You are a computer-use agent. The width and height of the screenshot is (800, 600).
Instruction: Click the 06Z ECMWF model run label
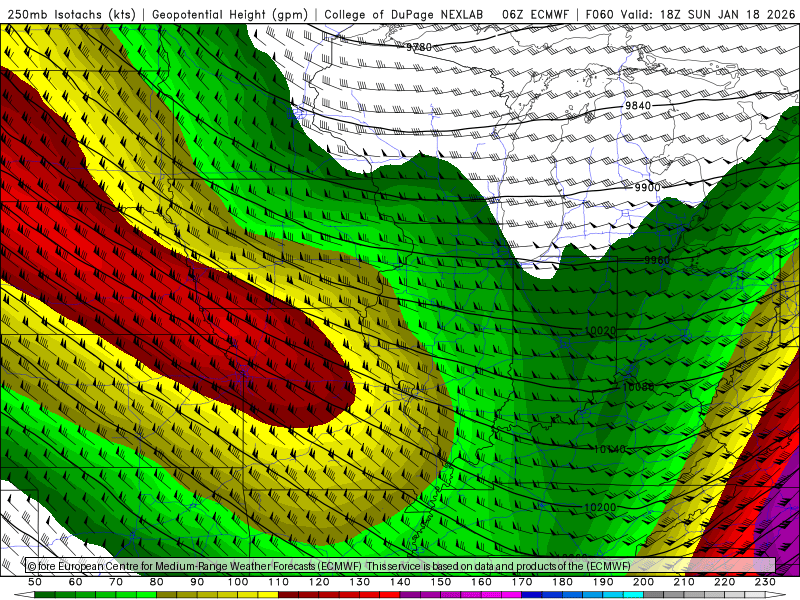point(535,15)
